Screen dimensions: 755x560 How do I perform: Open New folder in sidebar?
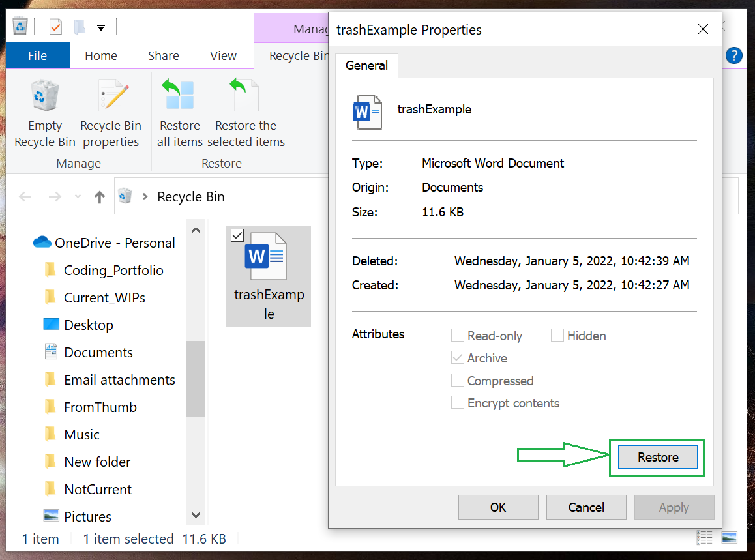coord(87,462)
